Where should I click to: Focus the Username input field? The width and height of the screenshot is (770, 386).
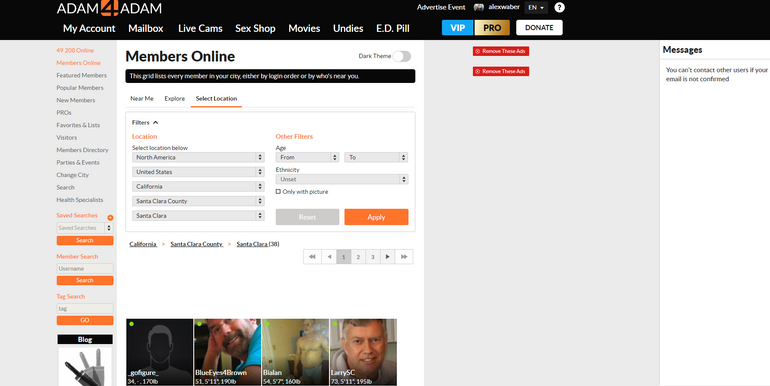coord(85,269)
